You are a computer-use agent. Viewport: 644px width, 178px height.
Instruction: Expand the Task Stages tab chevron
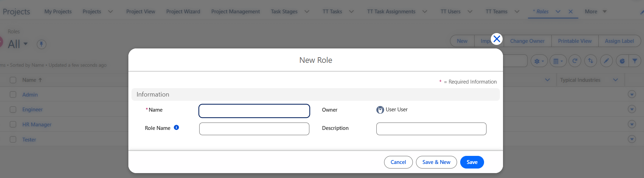(x=307, y=12)
